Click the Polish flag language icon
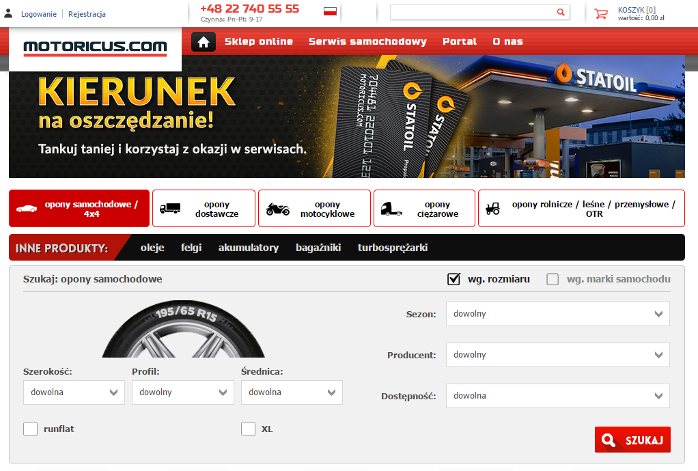698x471 pixels. click(x=330, y=11)
